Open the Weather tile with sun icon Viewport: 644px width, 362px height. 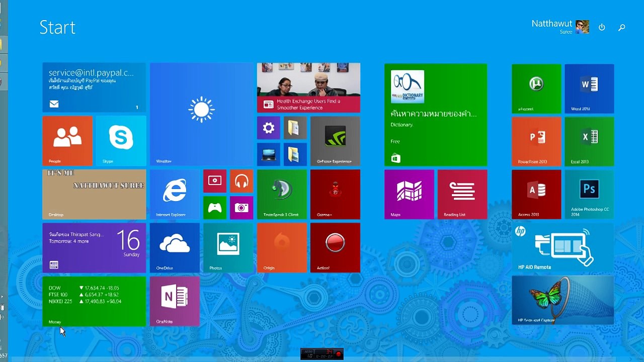[201, 114]
